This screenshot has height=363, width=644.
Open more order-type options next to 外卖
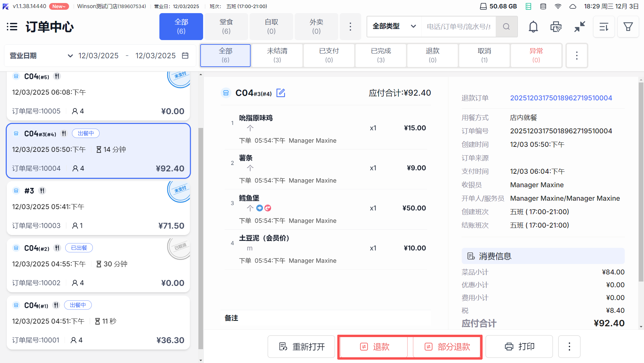350,27
